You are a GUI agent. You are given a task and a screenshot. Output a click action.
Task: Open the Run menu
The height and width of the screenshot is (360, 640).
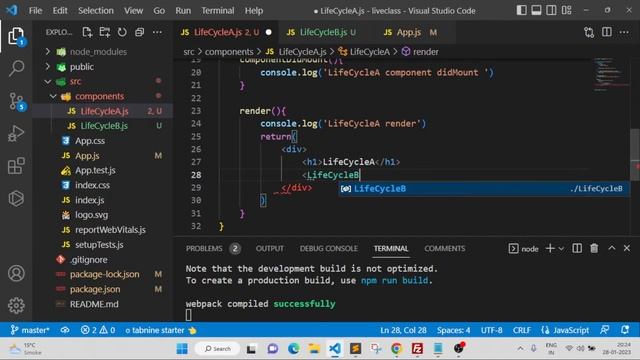183,11
